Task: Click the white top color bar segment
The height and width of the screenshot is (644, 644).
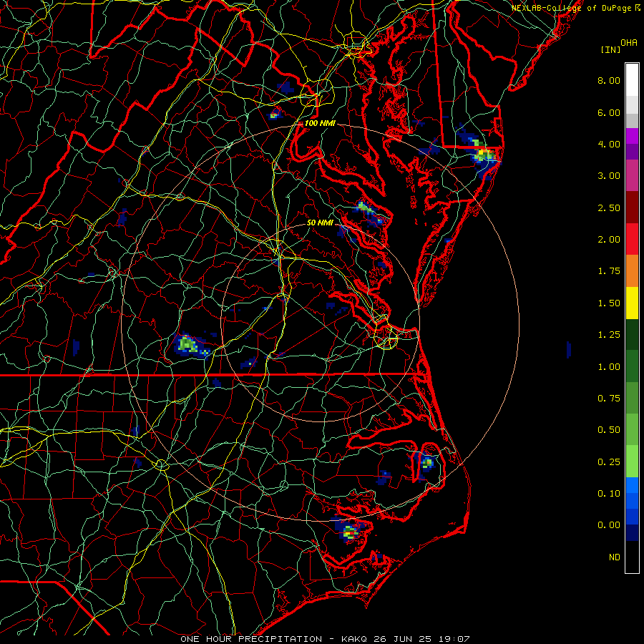Action: coord(632,80)
